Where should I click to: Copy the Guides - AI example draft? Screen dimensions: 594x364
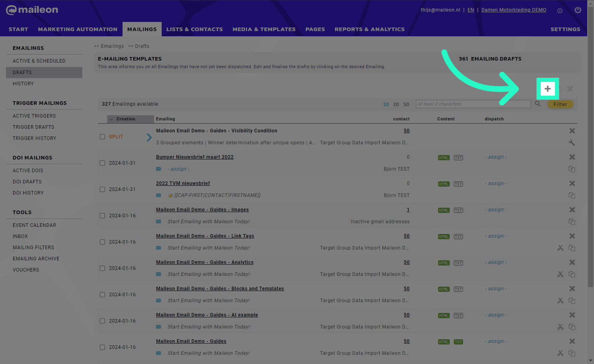[x=572, y=327]
